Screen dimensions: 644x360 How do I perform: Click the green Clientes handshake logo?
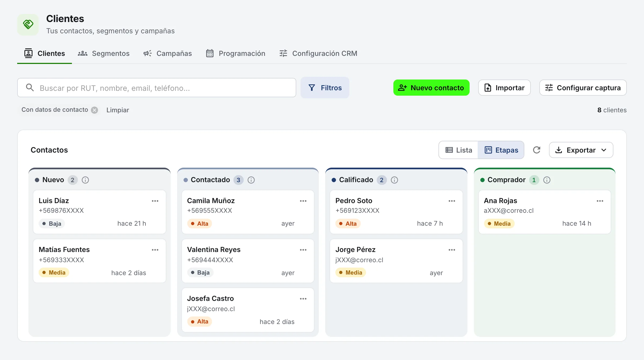click(28, 24)
